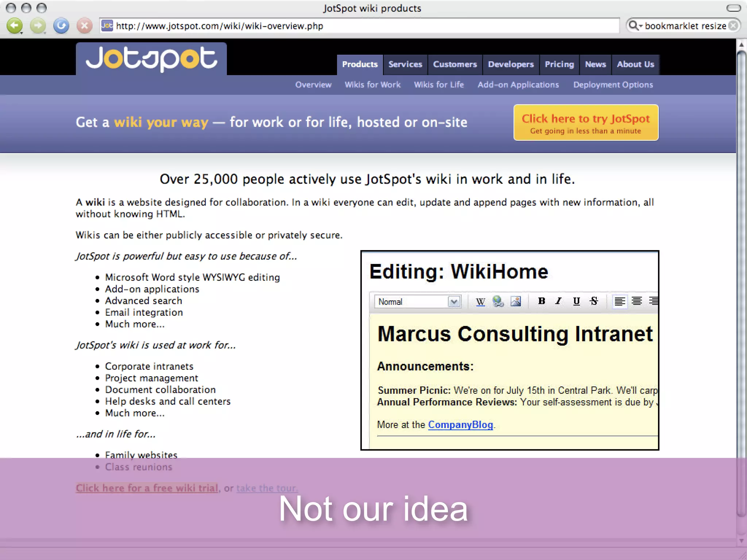
Task: Click the 'Click here to try JotSpot' button
Action: pyautogui.click(x=586, y=123)
